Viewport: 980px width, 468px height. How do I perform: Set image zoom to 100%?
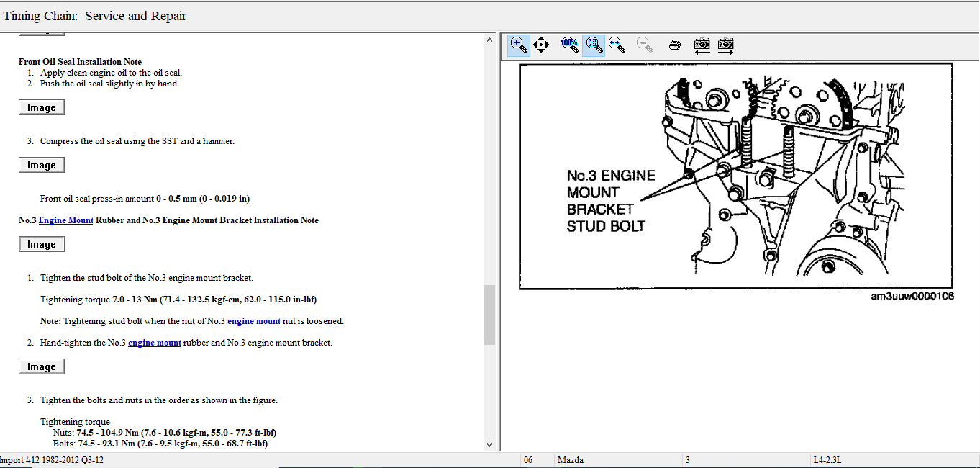coord(569,45)
